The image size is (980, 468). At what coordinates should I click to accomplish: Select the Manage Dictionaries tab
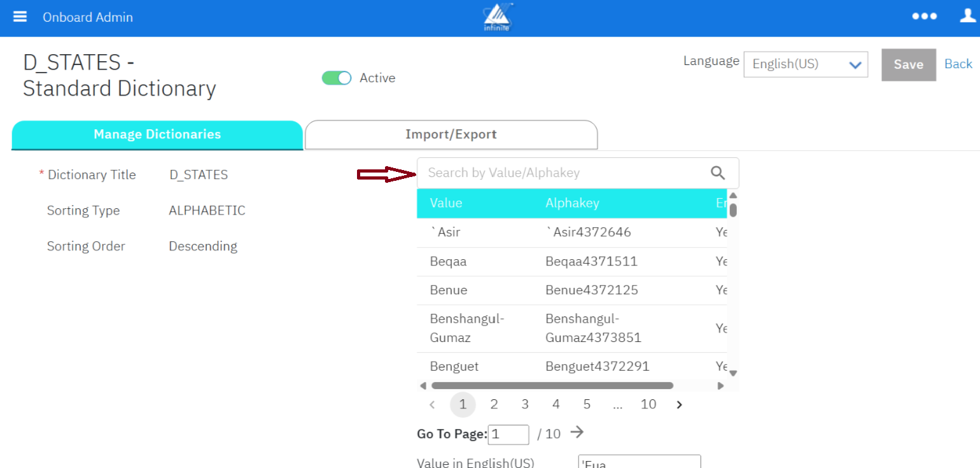click(157, 135)
